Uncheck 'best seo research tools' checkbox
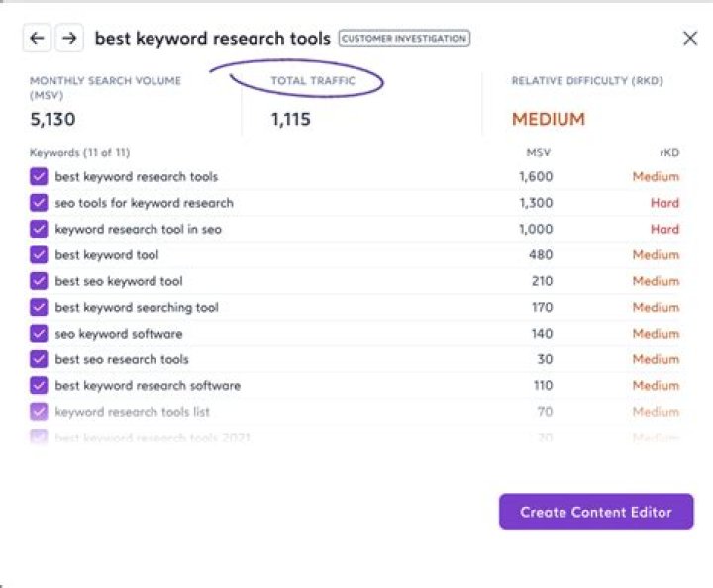This screenshot has height=588, width=713. 39,359
